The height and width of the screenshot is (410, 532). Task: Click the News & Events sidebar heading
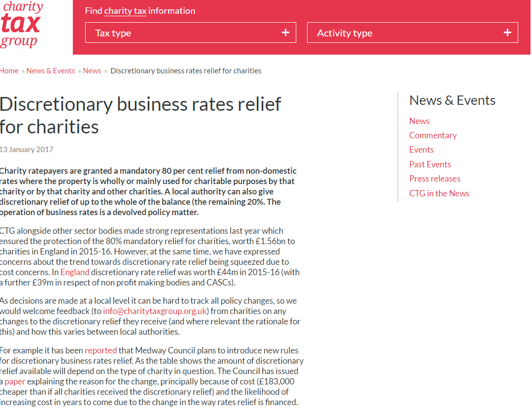tap(452, 100)
